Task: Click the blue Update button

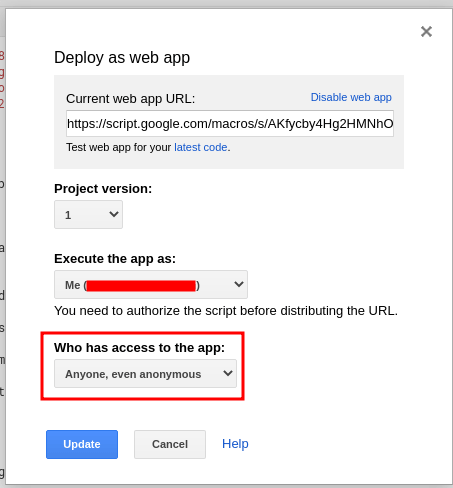Action: pos(82,444)
